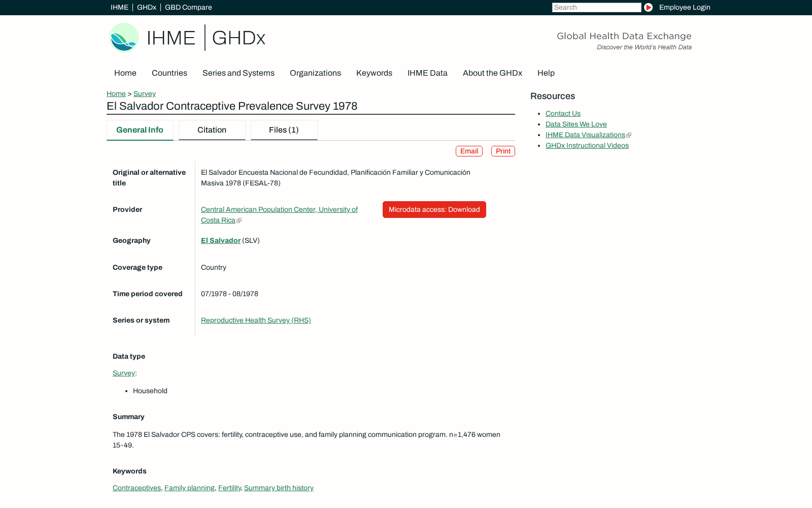This screenshot has height=508, width=812.
Task: Open the Fertility keyword link
Action: pyautogui.click(x=229, y=488)
